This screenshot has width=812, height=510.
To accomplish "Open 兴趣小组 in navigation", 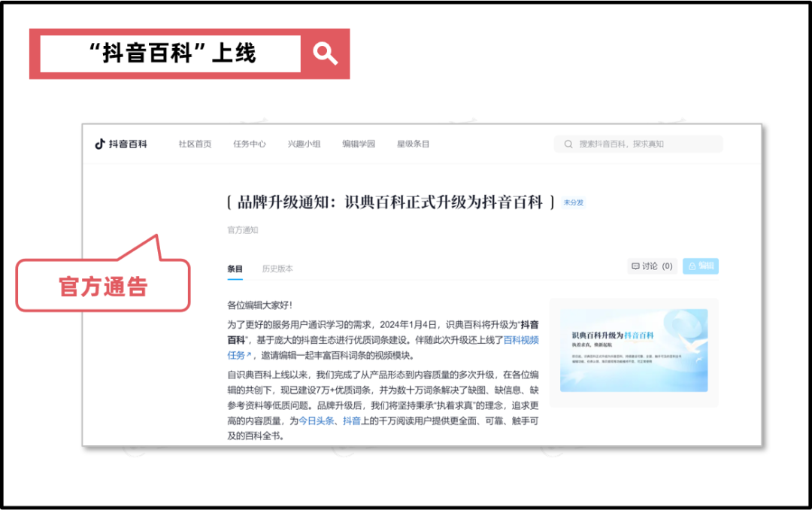I will click(x=304, y=144).
